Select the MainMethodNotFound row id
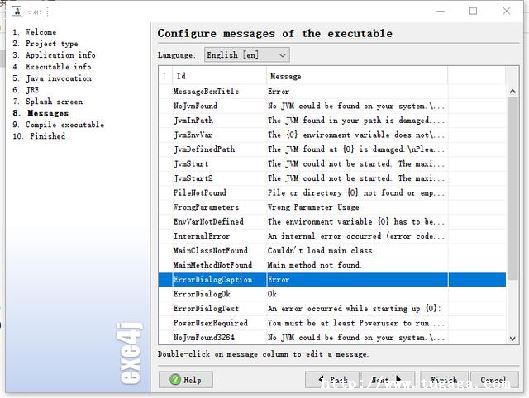Screen dimensions: 529x398 click(x=213, y=265)
